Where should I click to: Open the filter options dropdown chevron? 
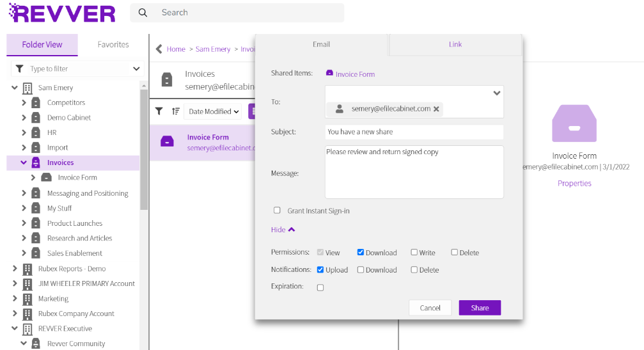[x=136, y=68]
